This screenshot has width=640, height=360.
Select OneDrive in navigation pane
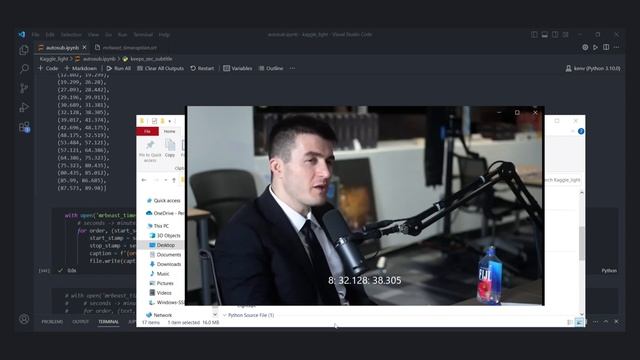coord(165,213)
